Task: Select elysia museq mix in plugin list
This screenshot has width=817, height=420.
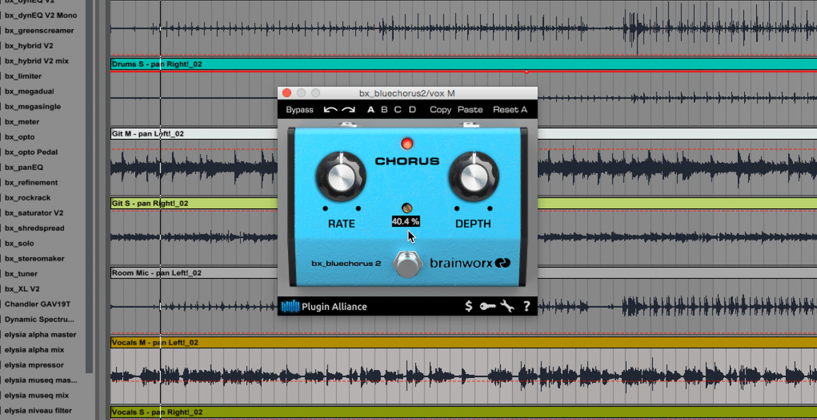Action: click(36, 395)
